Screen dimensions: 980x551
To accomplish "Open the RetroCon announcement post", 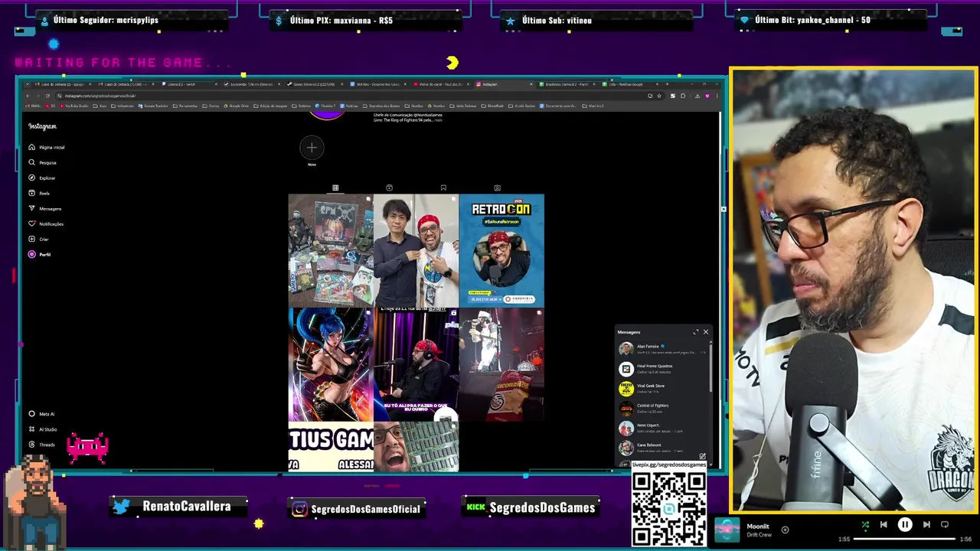I will point(501,250).
